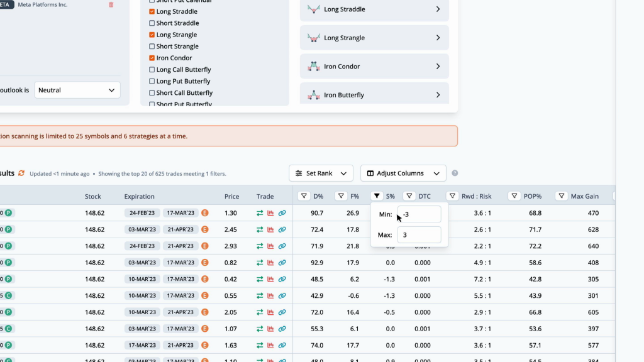This screenshot has width=644, height=362.
Task: Open the D% column filter
Action: [x=304, y=197]
